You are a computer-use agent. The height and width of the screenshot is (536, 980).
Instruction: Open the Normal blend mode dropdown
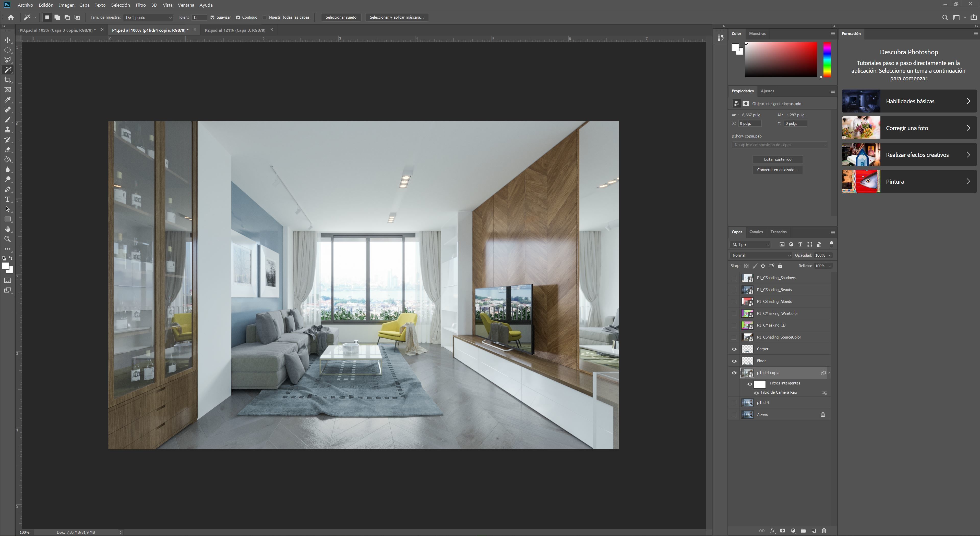point(761,255)
